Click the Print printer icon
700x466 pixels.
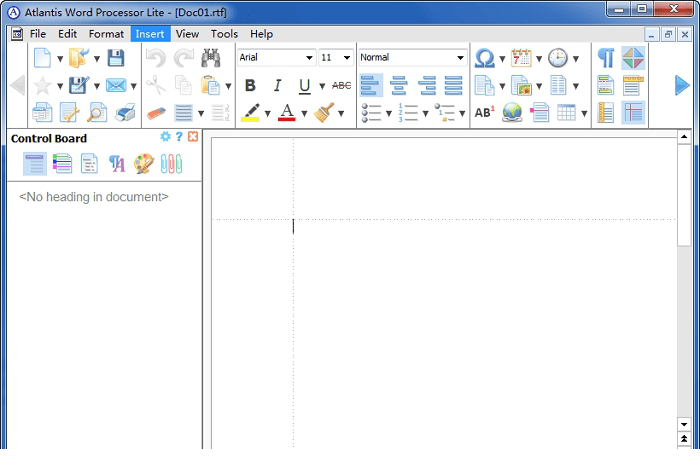pos(125,112)
